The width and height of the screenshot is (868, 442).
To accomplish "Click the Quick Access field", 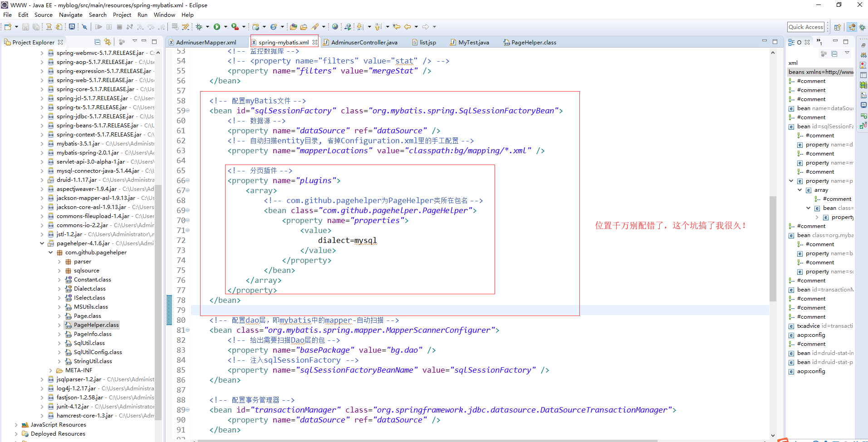I will coord(806,27).
